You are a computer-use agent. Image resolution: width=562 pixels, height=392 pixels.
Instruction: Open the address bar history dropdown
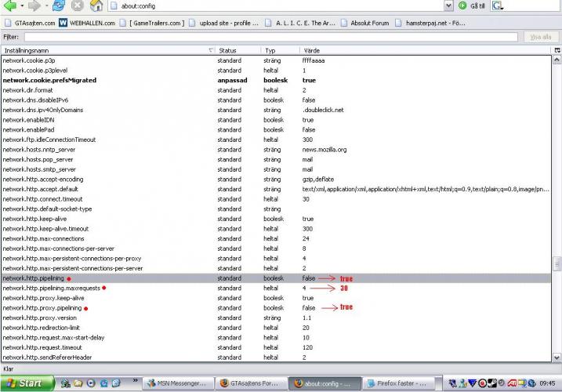[448, 6]
